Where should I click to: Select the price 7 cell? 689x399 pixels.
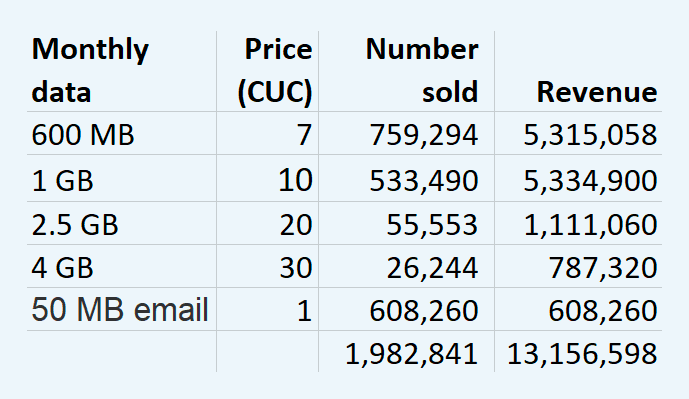pyautogui.click(x=268, y=133)
